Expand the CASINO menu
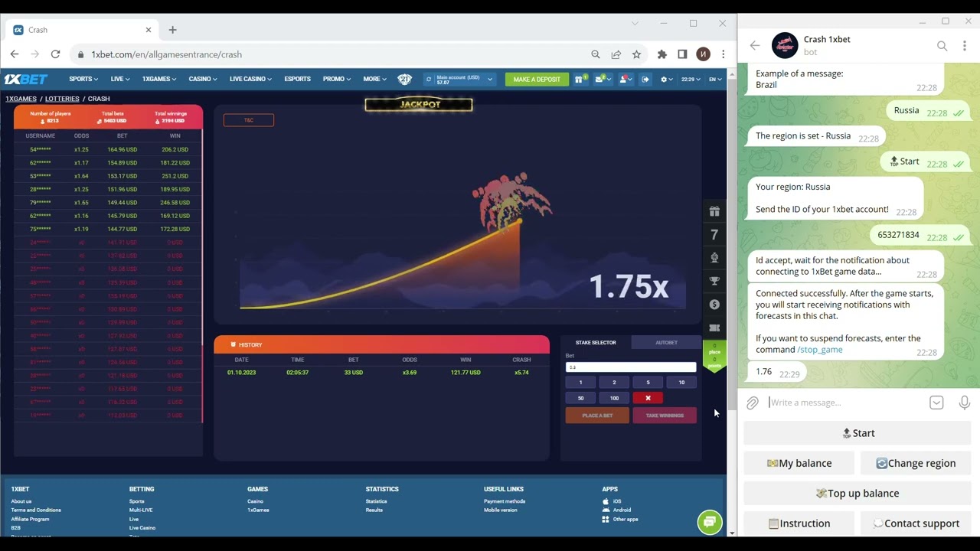The width and height of the screenshot is (980, 551). tap(203, 79)
